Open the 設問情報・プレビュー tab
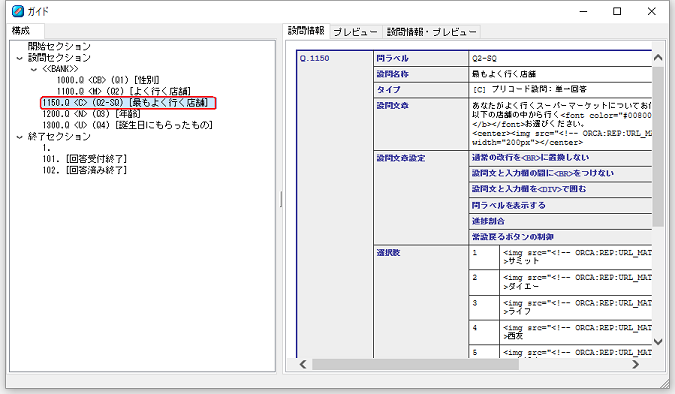The height and width of the screenshot is (394, 675). pos(431,32)
